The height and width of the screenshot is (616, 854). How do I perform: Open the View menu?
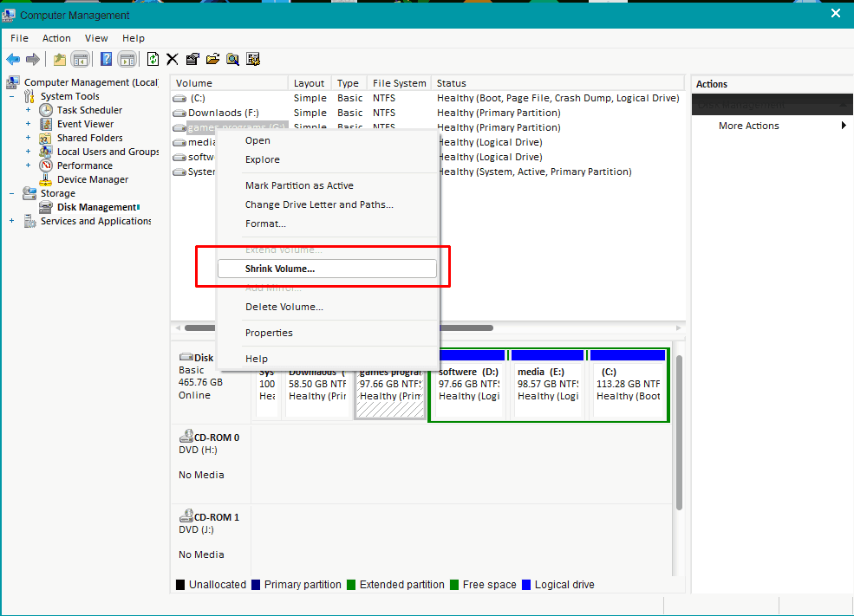pyautogui.click(x=96, y=38)
